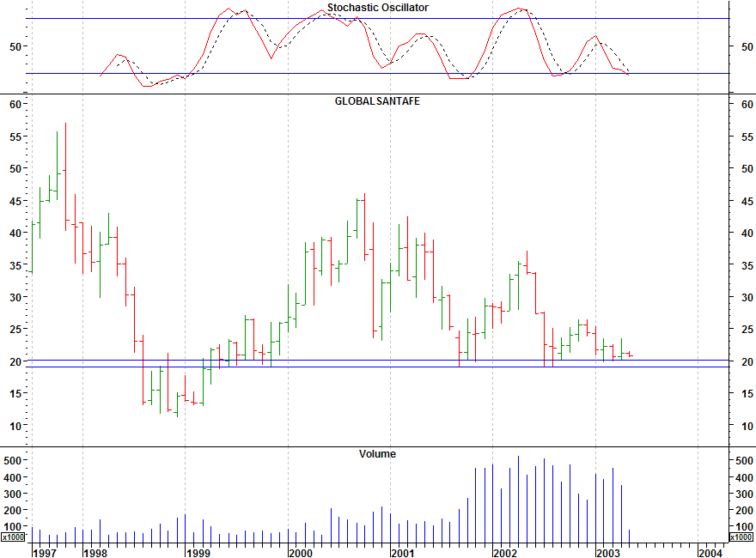The image size is (756, 558).
Task: Click price 60 on the right price axis
Action: pyautogui.click(x=747, y=105)
